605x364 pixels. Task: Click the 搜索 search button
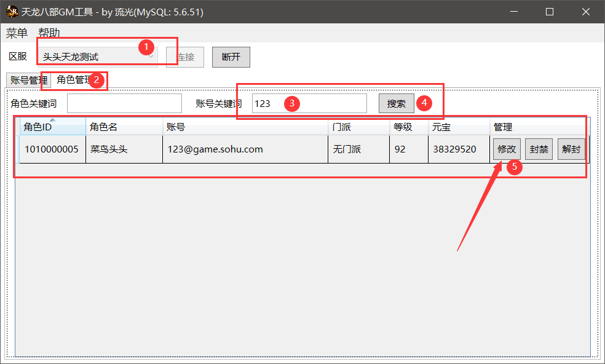(x=396, y=103)
